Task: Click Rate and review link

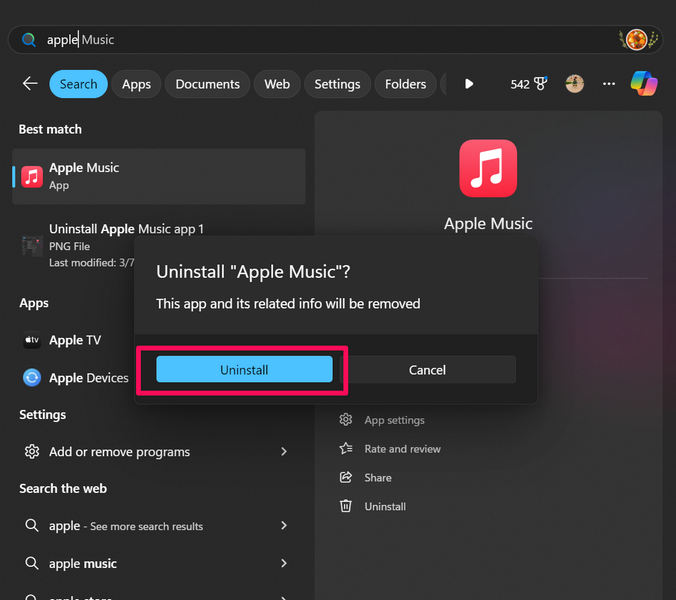Action: coord(402,449)
